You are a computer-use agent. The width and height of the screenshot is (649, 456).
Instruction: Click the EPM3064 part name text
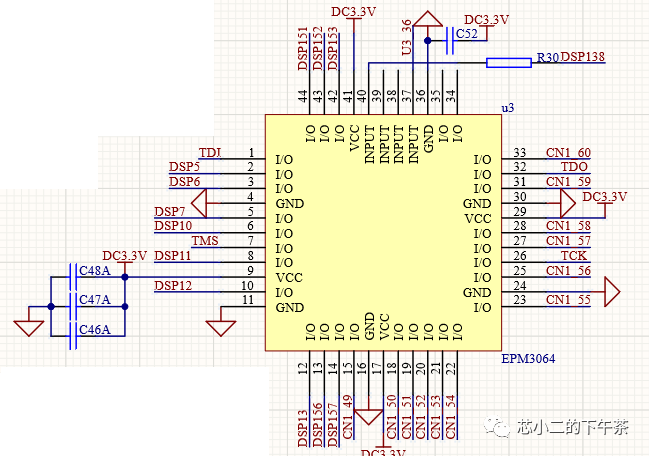click(527, 358)
